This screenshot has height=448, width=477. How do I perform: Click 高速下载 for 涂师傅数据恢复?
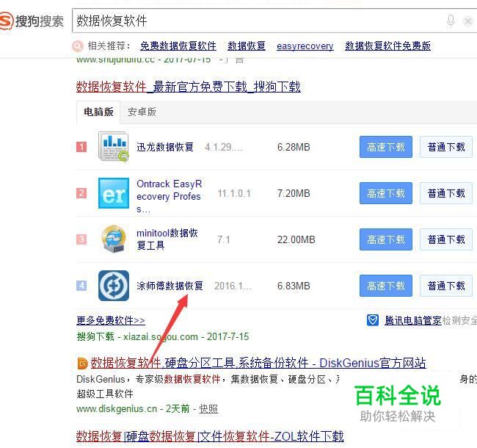point(386,286)
